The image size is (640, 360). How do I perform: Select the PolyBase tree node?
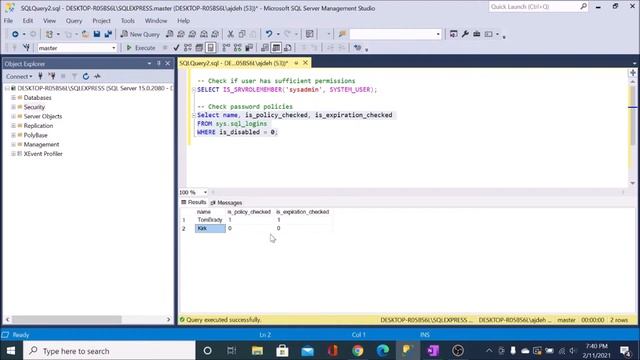[36, 135]
